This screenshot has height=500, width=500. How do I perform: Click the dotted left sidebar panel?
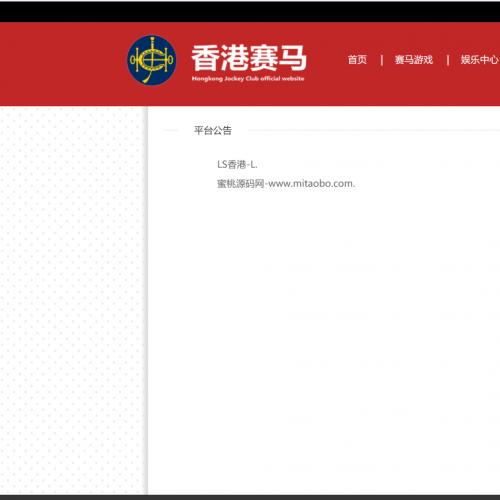[72, 300]
